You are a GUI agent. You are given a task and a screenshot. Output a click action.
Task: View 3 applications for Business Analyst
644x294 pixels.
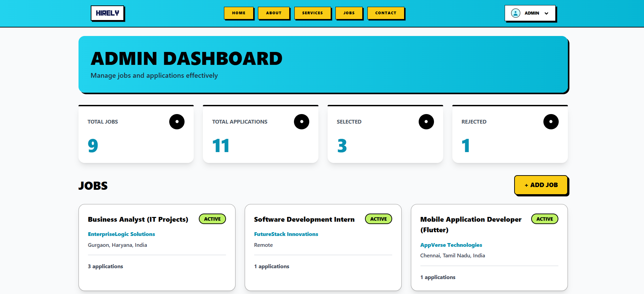[105, 267]
